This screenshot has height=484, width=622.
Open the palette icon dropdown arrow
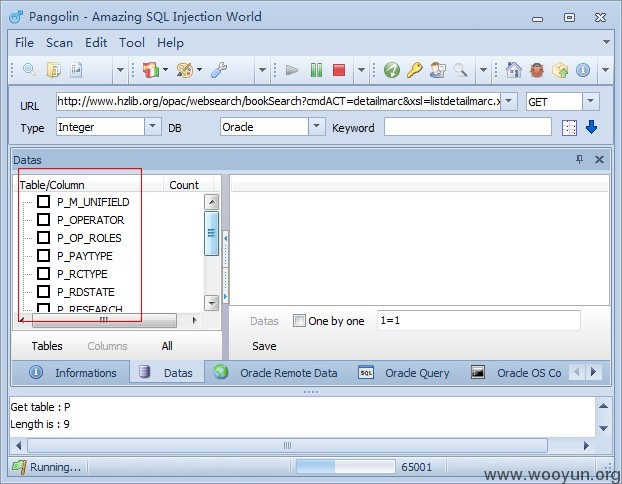point(200,70)
